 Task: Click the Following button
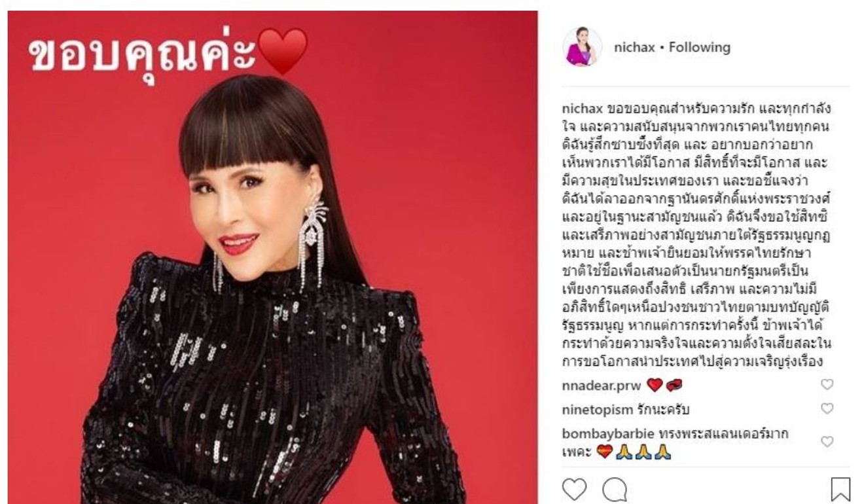tap(700, 47)
